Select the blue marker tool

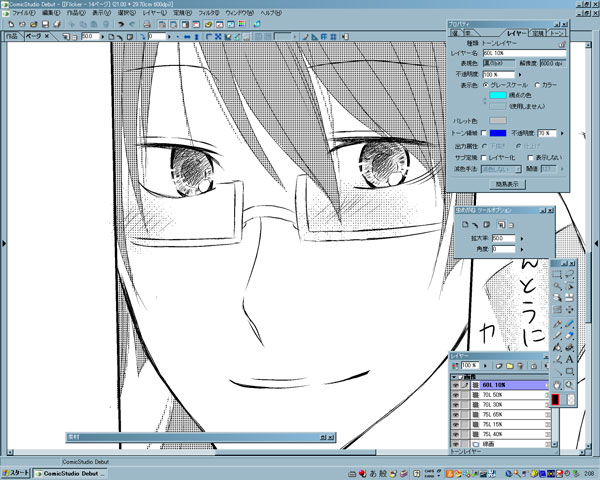569,324
